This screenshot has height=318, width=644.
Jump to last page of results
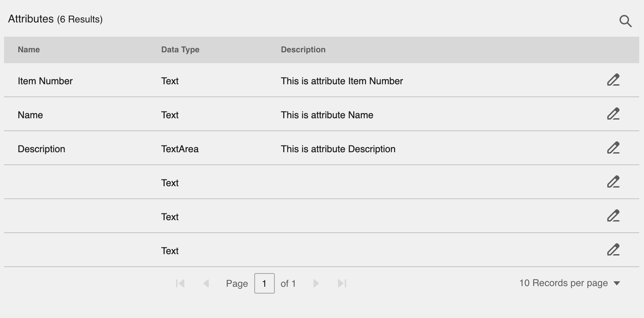click(x=342, y=283)
